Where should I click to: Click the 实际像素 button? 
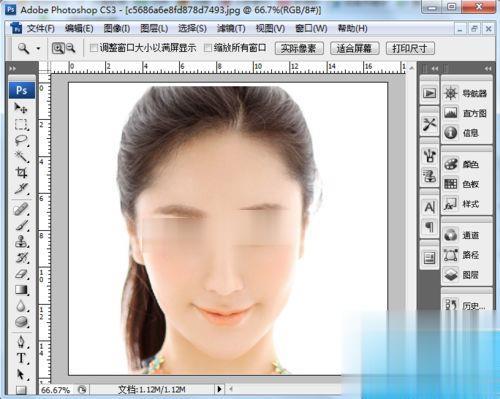[299, 48]
